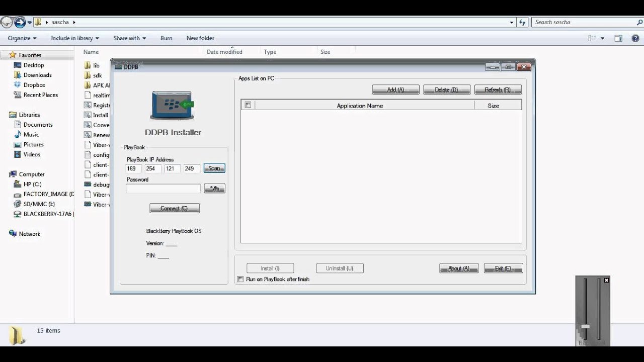
Task: Tick the select-all checkbox in apps table header
Action: 248,105
